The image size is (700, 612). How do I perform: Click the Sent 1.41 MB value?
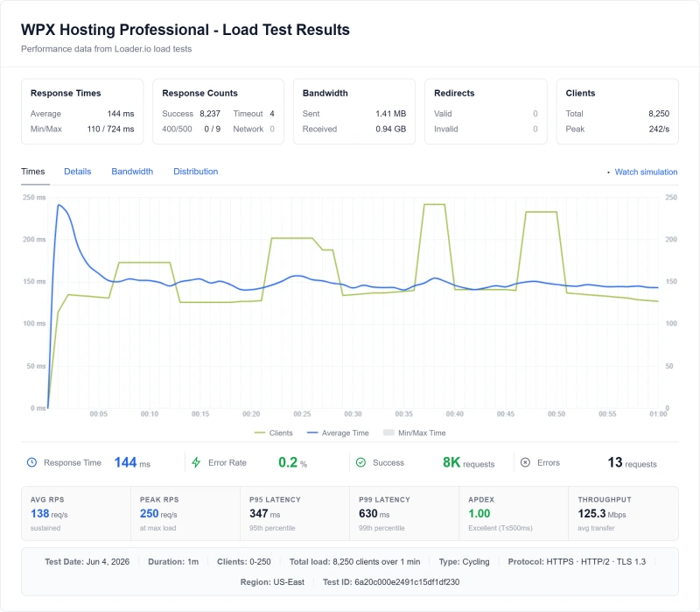390,114
